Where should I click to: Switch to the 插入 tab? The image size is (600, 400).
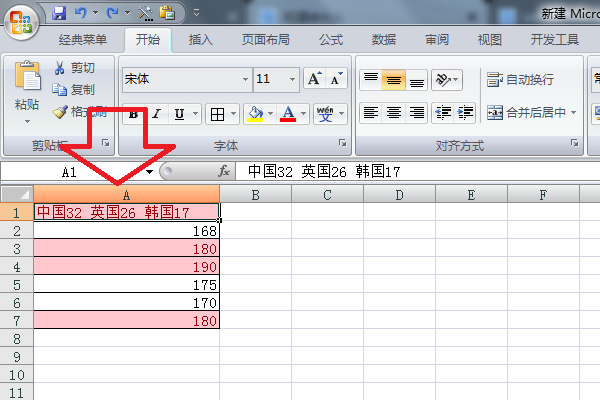[x=201, y=39]
